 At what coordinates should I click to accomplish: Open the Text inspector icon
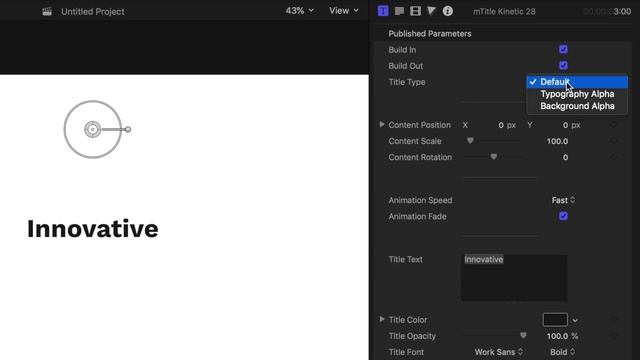click(399, 11)
